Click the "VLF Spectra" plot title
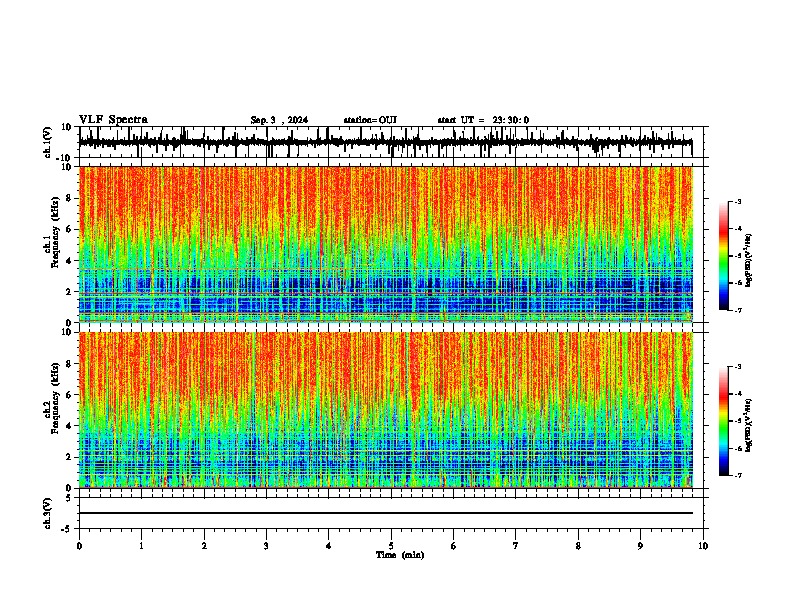 tap(113, 120)
